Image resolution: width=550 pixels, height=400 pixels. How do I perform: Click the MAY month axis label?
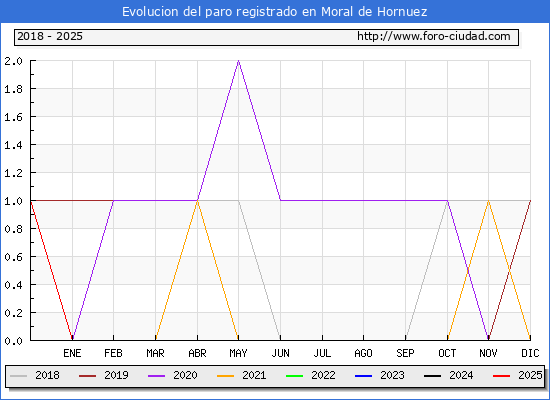coord(239,353)
